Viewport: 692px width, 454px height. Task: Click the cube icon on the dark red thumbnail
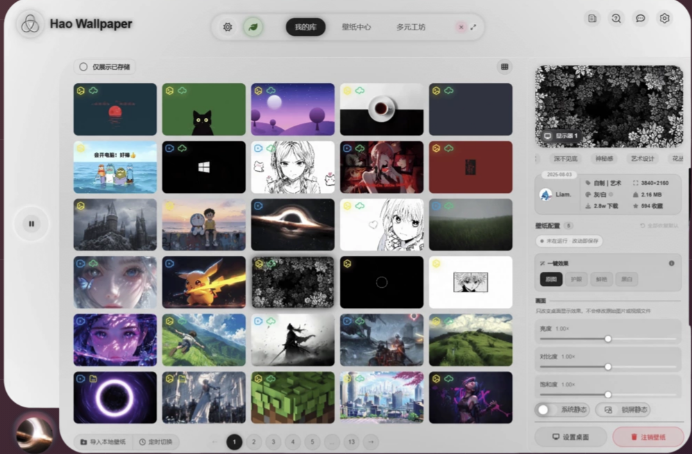[436, 148]
